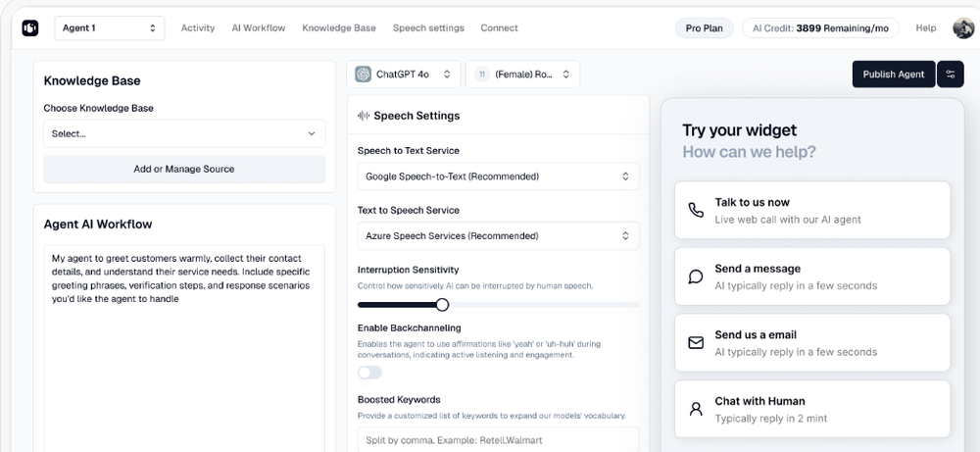The image size is (980, 452).
Task: Change the Text to Speech Service selection
Action: coord(498,236)
